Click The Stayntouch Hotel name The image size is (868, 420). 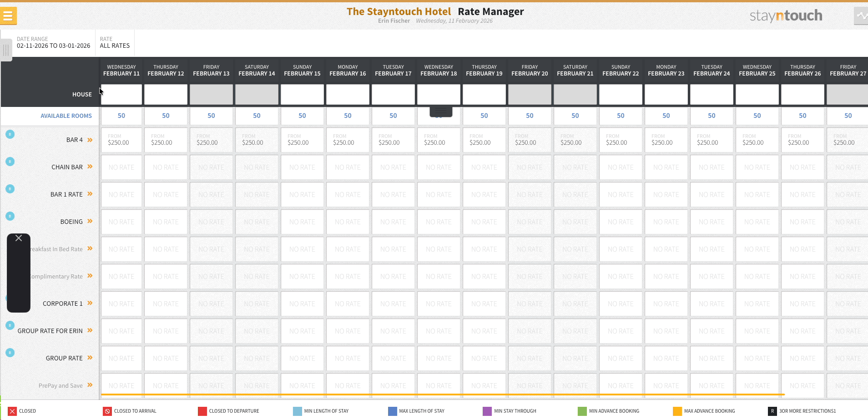click(x=399, y=12)
